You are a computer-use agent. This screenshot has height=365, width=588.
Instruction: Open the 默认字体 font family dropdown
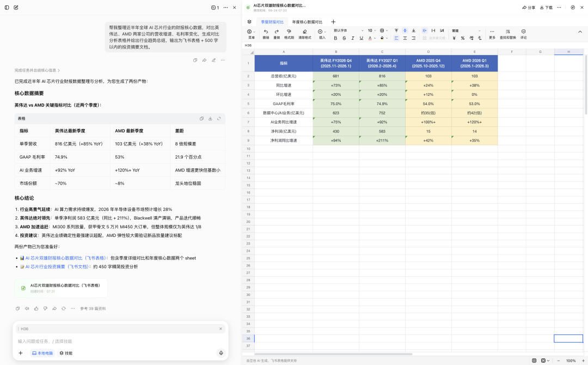click(348, 31)
